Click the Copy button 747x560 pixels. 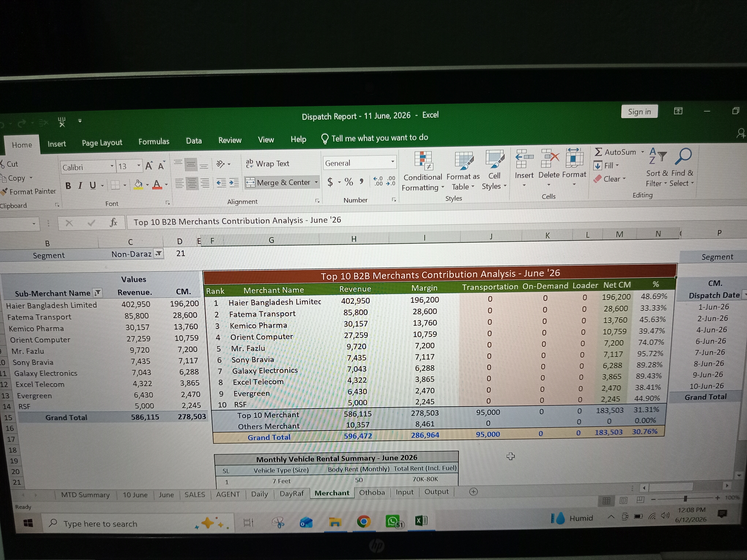pyautogui.click(x=16, y=178)
